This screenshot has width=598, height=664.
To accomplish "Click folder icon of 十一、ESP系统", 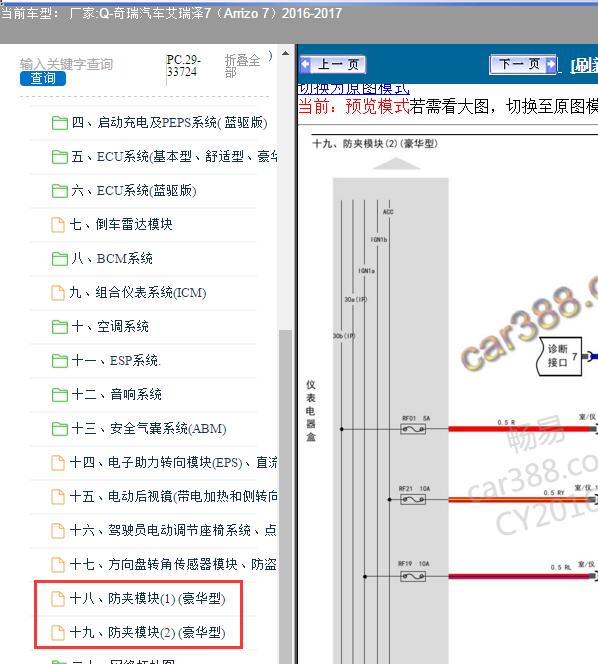I will pos(60,361).
